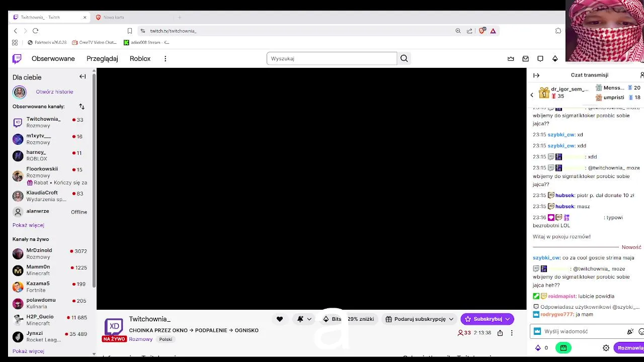Click the Rozmowy category link
The height and width of the screenshot is (362, 644).
[x=140, y=339]
